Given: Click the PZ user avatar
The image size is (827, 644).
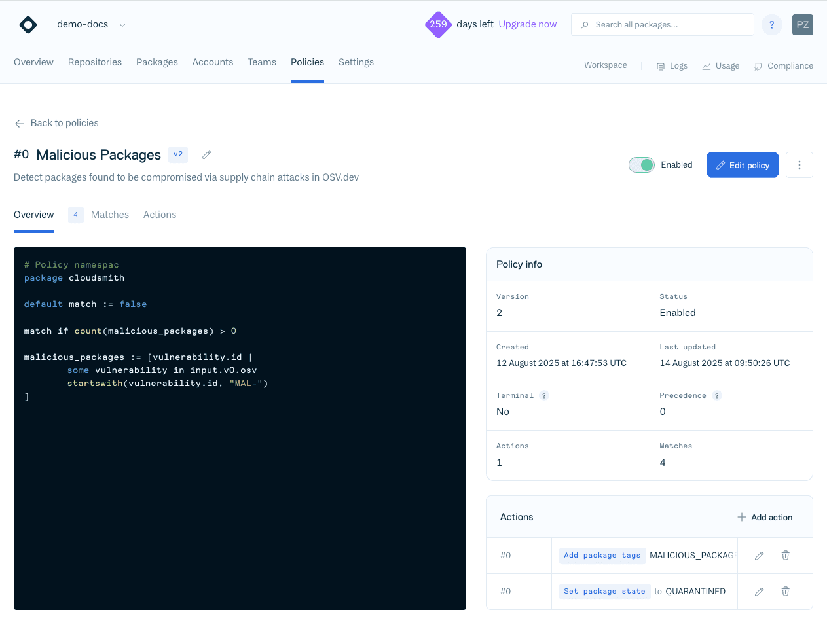Looking at the screenshot, I should tap(802, 25).
